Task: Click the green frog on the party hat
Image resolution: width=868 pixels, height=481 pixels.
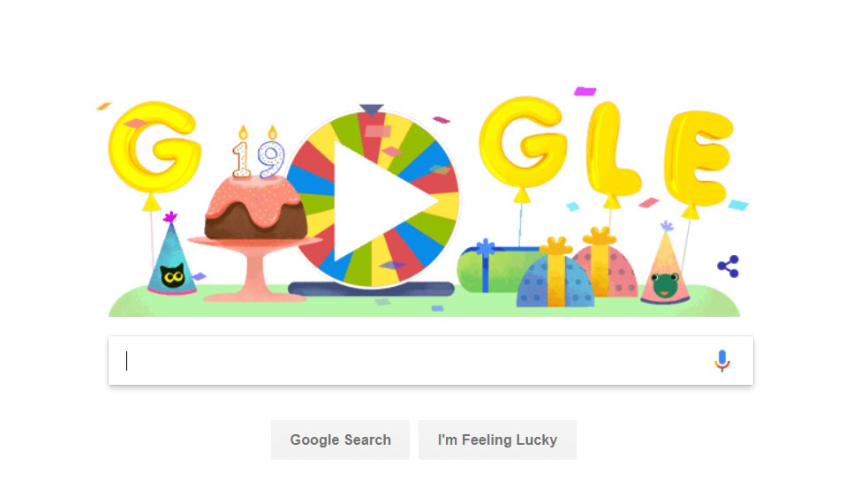Action: tap(665, 284)
